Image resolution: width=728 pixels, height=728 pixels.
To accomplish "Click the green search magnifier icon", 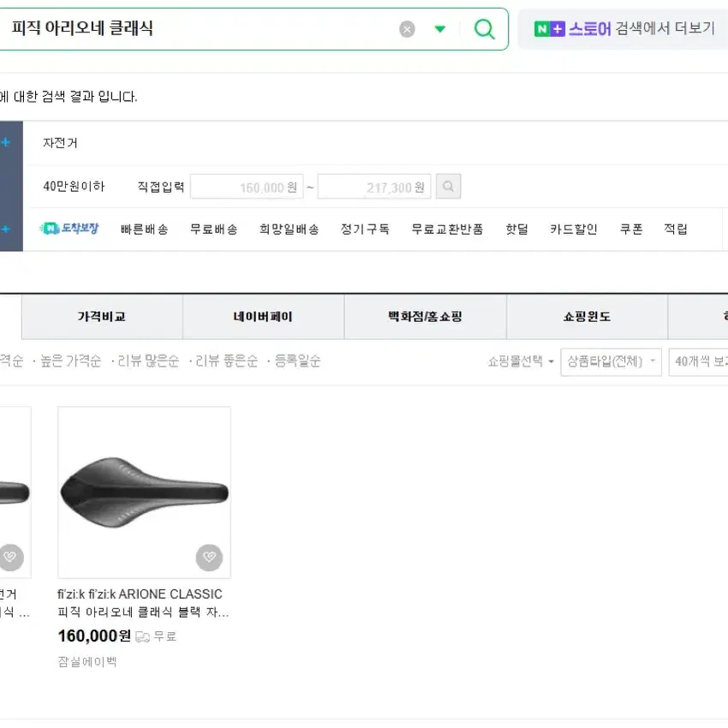I will [484, 29].
